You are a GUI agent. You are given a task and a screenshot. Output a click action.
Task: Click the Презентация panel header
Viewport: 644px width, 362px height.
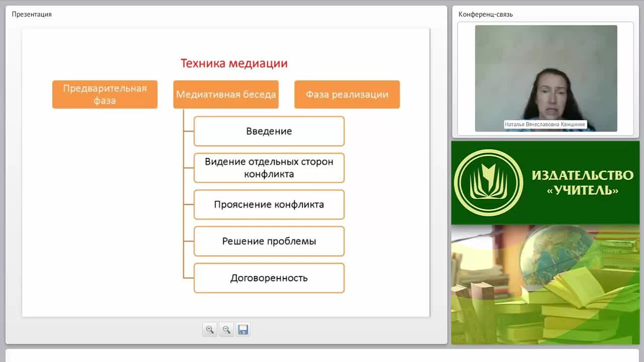pyautogui.click(x=32, y=14)
